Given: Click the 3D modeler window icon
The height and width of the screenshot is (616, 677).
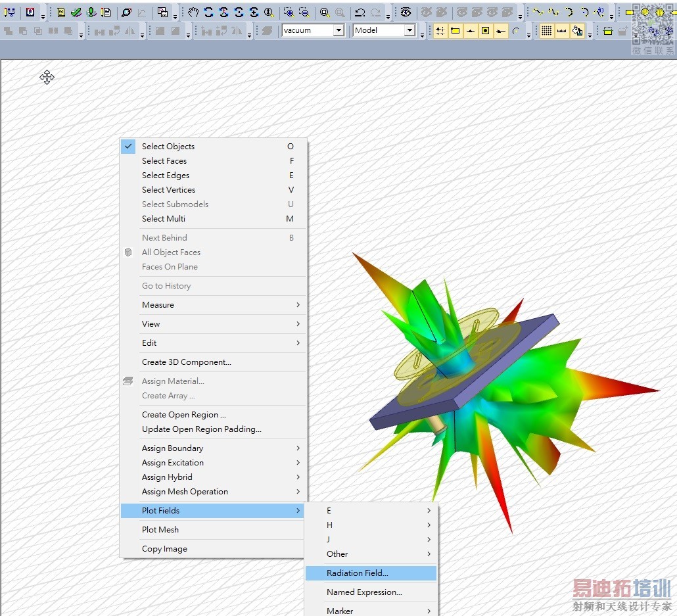Looking at the screenshot, I should [x=162, y=12].
